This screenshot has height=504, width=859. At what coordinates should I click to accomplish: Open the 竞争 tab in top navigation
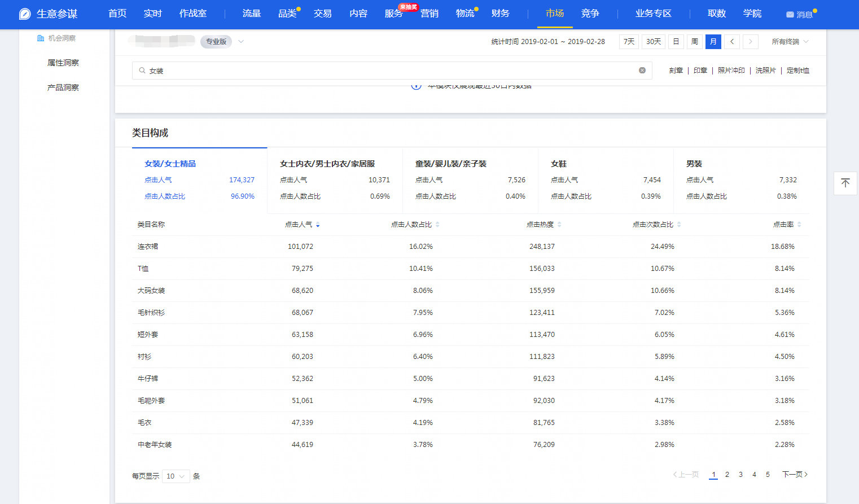(590, 14)
